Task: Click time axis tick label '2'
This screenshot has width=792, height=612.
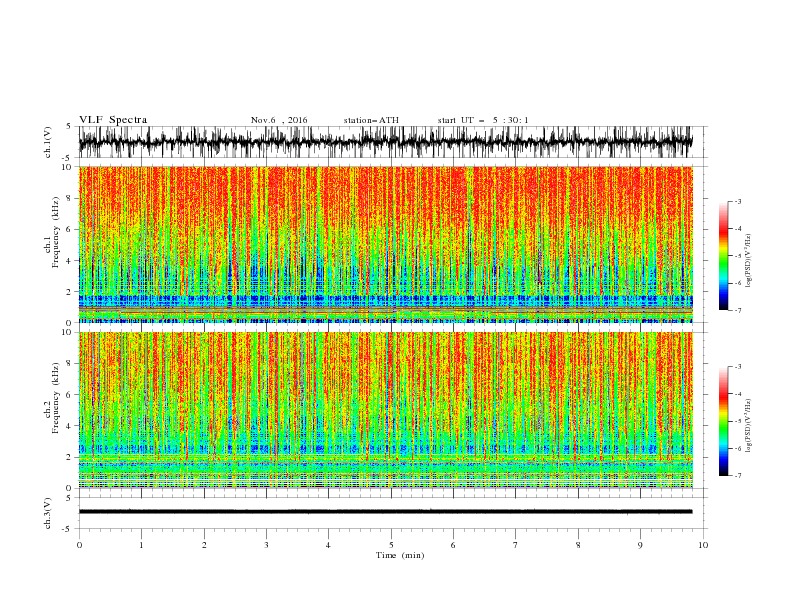Action: pyautogui.click(x=204, y=545)
